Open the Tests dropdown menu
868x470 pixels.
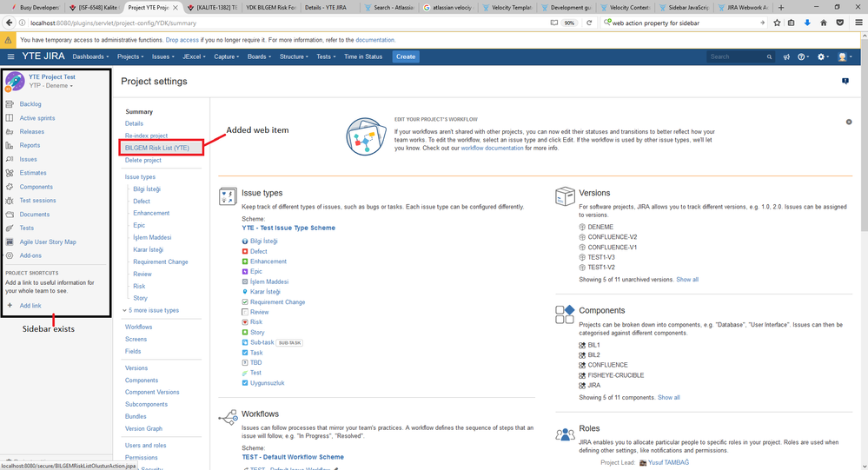pos(326,57)
